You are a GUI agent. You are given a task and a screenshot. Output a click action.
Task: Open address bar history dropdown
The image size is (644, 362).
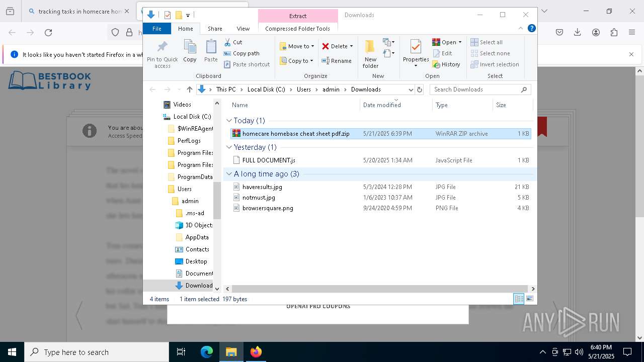pyautogui.click(x=411, y=89)
